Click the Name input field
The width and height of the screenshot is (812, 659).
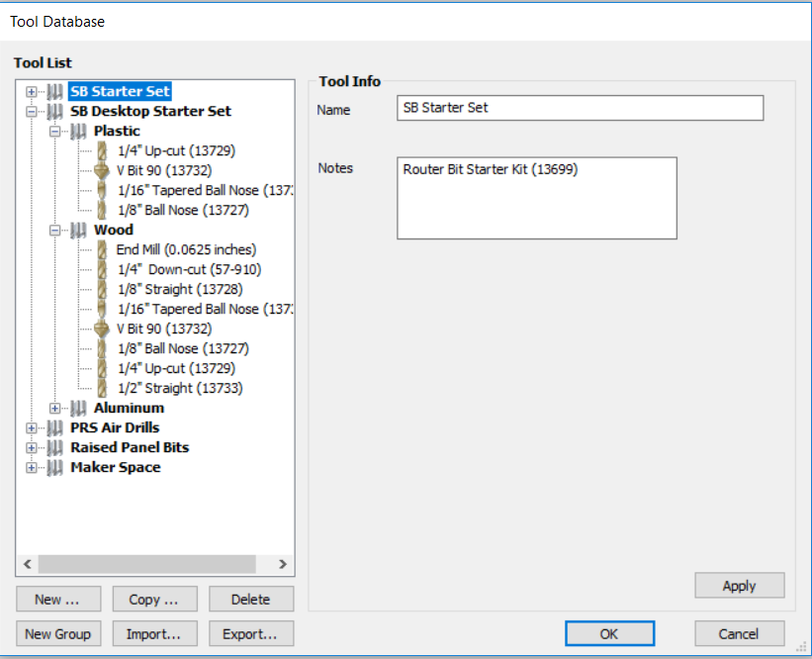click(580, 108)
